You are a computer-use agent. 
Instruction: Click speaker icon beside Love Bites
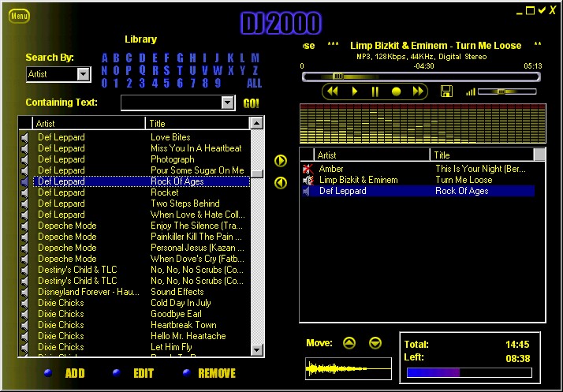[24, 137]
